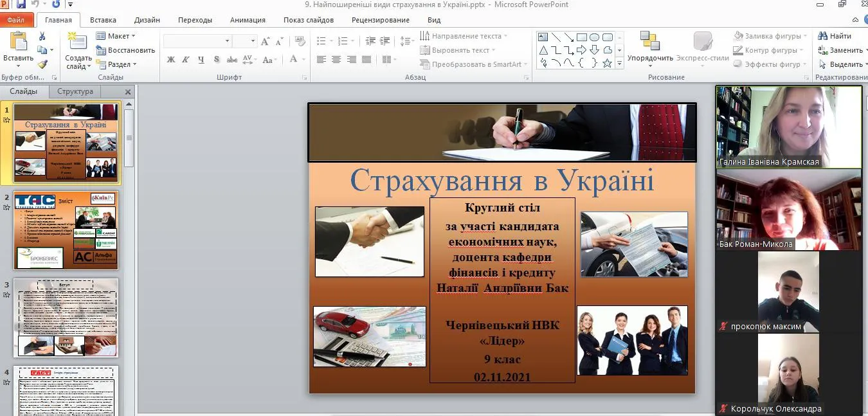
Task: Toggle align text left
Action: click(x=321, y=59)
